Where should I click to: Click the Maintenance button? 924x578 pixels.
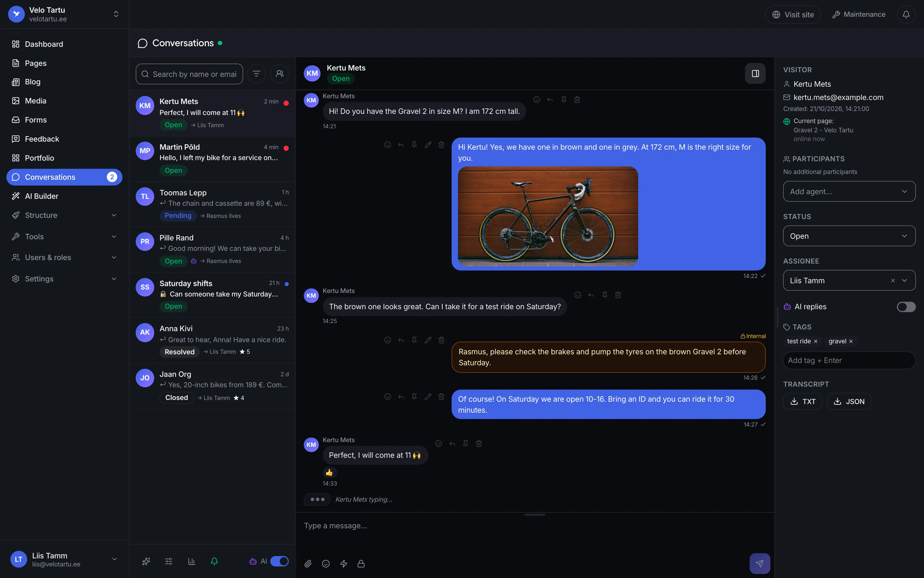tap(859, 14)
